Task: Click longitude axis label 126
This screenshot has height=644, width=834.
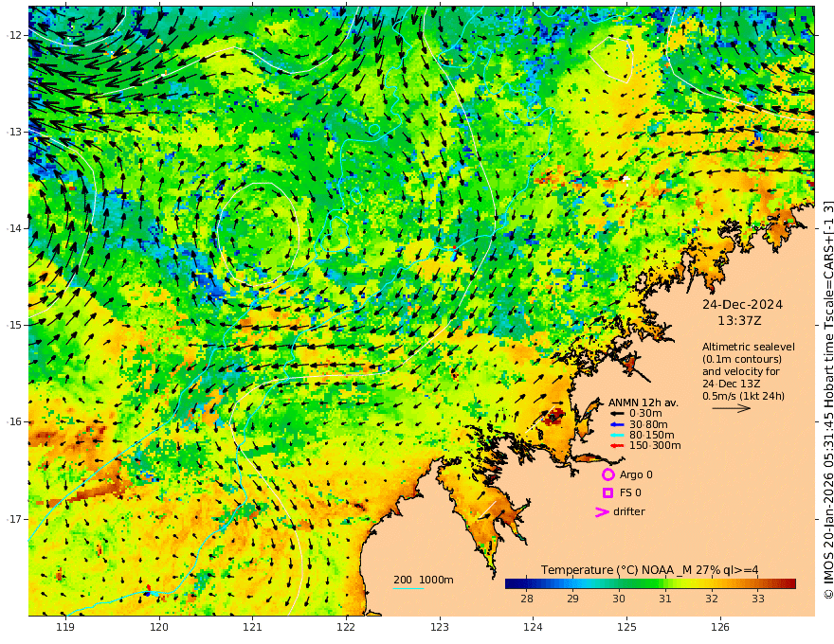Action: pyautogui.click(x=720, y=628)
